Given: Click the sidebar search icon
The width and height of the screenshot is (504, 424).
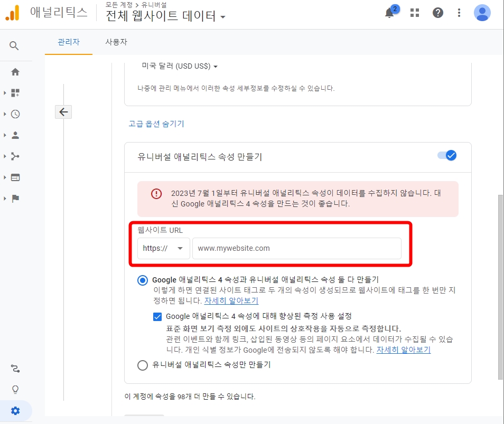Looking at the screenshot, I should (x=14, y=45).
